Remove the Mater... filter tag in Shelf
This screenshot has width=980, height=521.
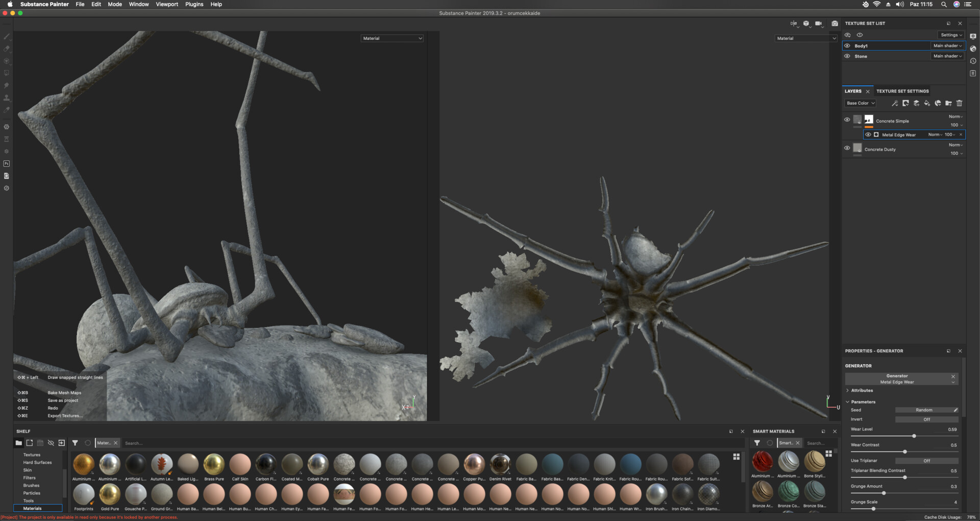115,443
